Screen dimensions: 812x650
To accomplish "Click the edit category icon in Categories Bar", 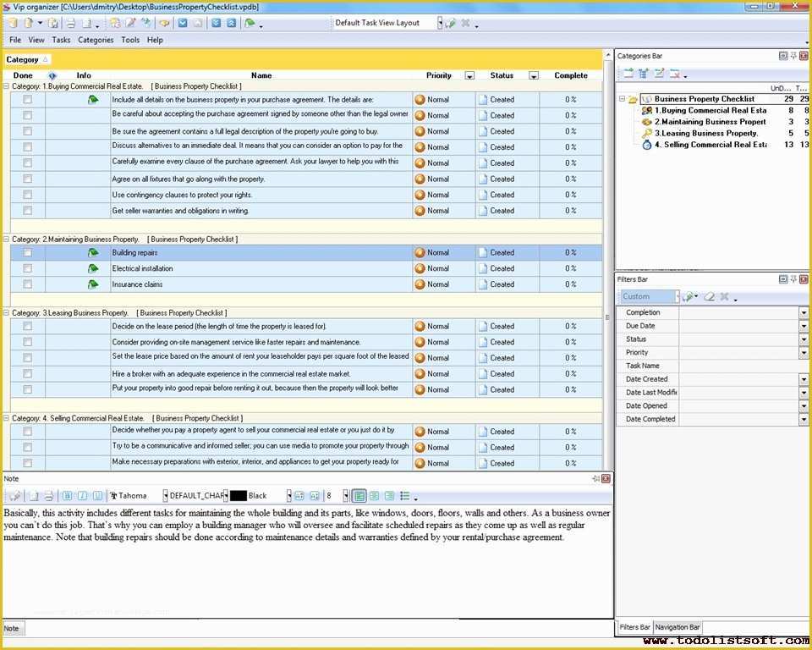I will point(659,74).
